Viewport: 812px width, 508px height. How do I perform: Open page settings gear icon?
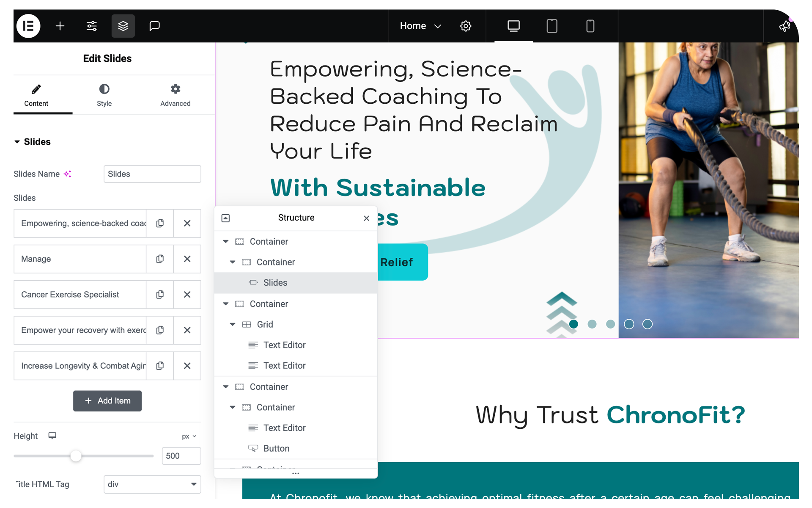[466, 26]
